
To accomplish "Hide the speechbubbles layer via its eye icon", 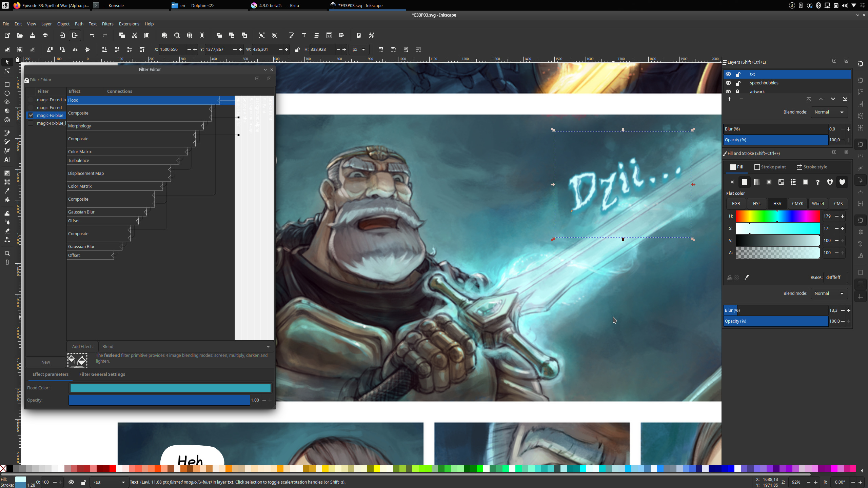I will tap(728, 83).
